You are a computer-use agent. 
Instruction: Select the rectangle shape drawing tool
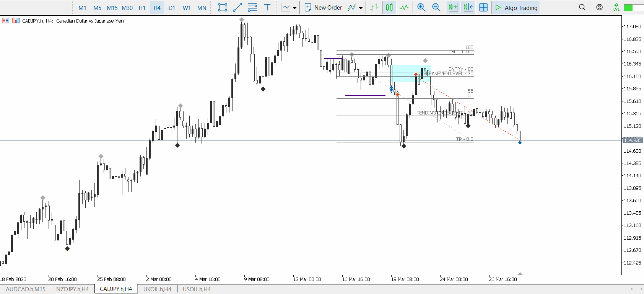click(223, 8)
